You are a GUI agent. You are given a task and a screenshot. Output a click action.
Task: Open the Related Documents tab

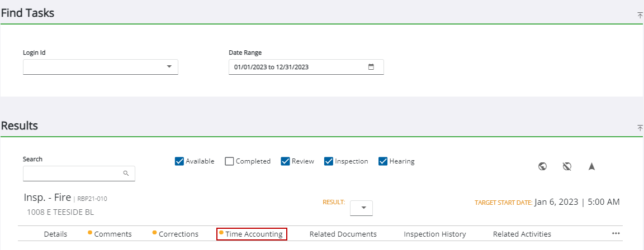343,234
